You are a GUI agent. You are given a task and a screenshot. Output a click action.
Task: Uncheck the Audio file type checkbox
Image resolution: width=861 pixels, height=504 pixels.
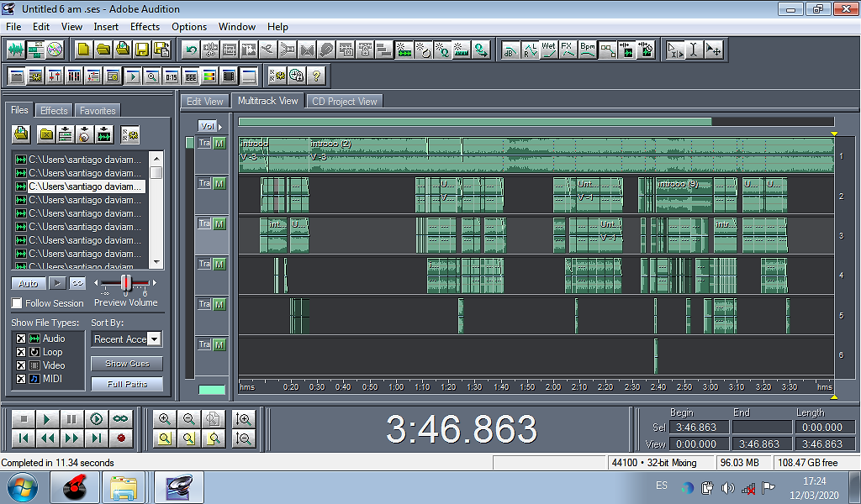pyautogui.click(x=21, y=339)
